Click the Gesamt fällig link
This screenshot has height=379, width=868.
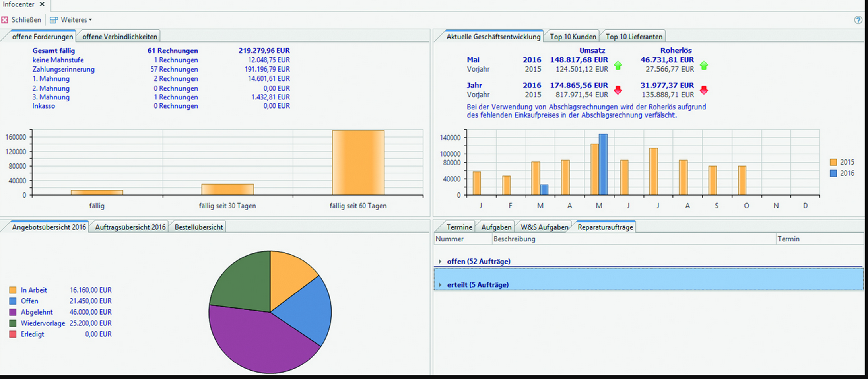coord(53,51)
